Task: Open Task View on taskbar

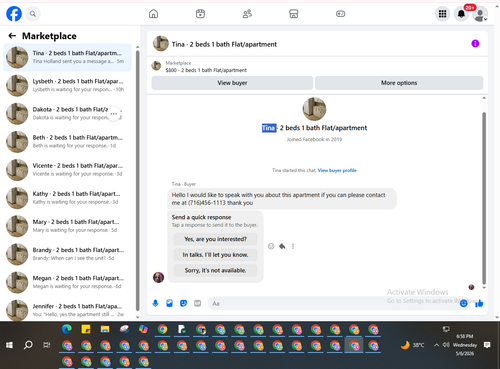Action: 47,345
